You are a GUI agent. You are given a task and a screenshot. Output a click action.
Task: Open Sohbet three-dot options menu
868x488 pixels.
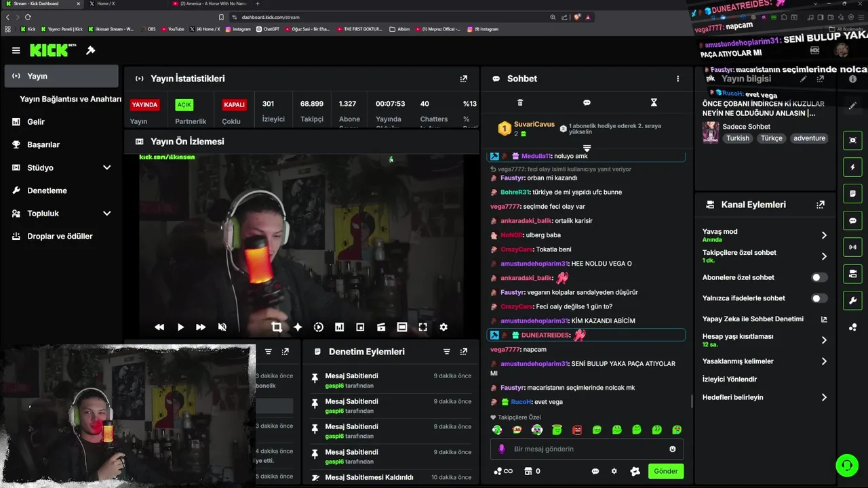pyautogui.click(x=677, y=79)
